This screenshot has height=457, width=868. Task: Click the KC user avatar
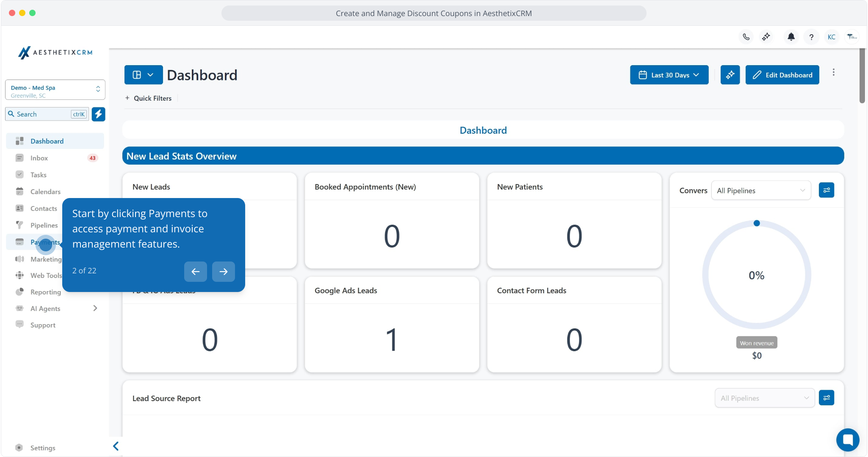pos(832,37)
